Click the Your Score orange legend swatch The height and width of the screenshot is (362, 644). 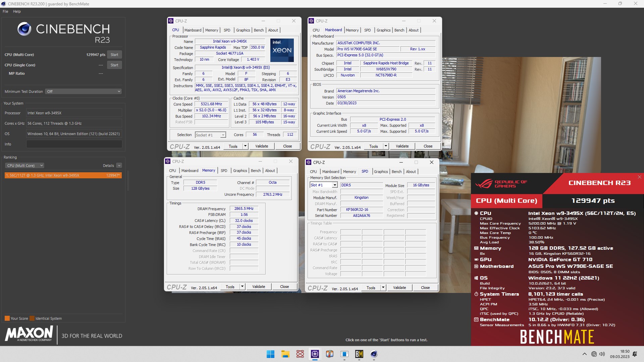(7, 318)
